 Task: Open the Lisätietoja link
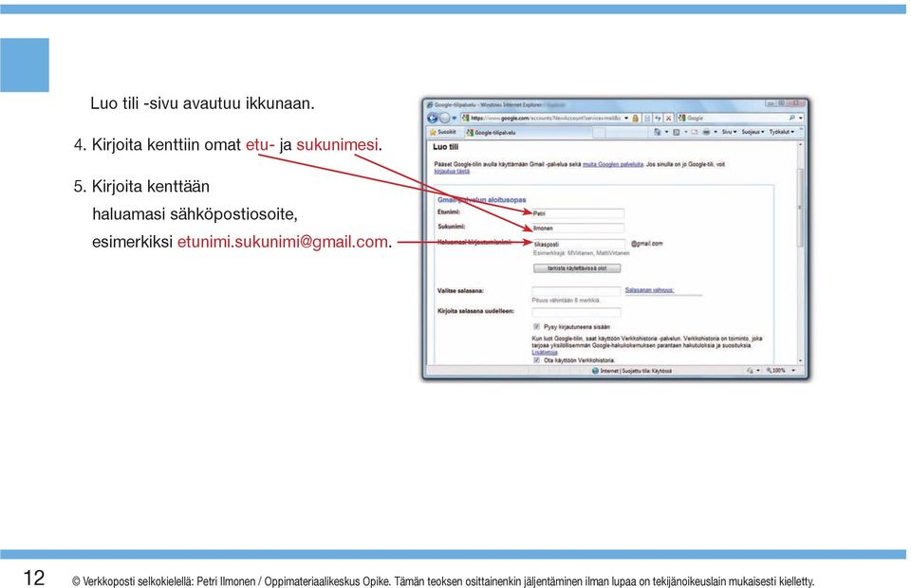pos(545,353)
